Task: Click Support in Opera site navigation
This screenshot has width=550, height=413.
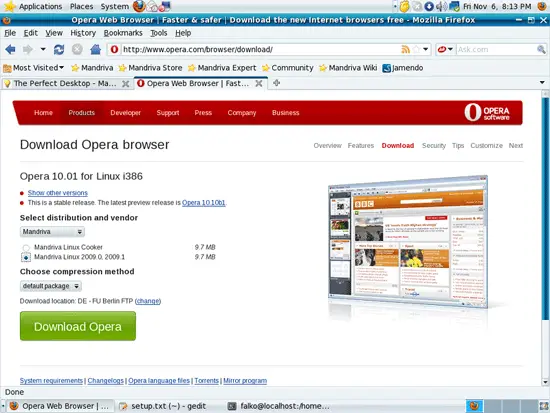Action: 168,113
